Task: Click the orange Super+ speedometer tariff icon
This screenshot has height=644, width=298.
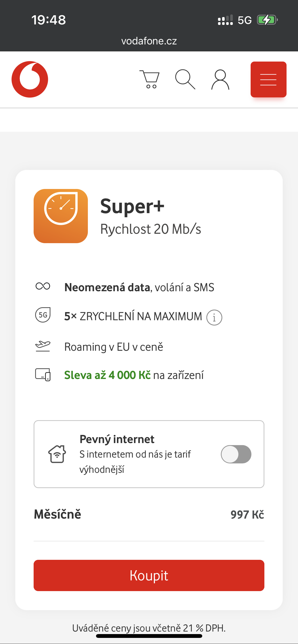Action: 61,216
